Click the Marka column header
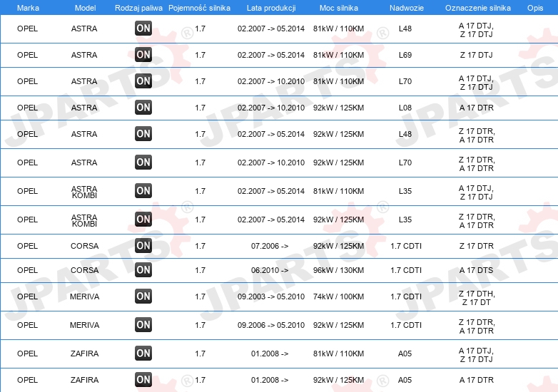 tap(28, 8)
